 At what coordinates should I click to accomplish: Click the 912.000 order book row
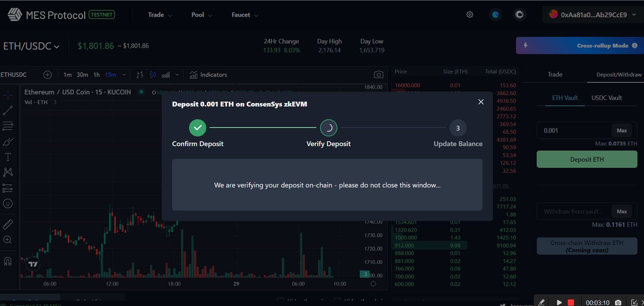pyautogui.click(x=455, y=246)
